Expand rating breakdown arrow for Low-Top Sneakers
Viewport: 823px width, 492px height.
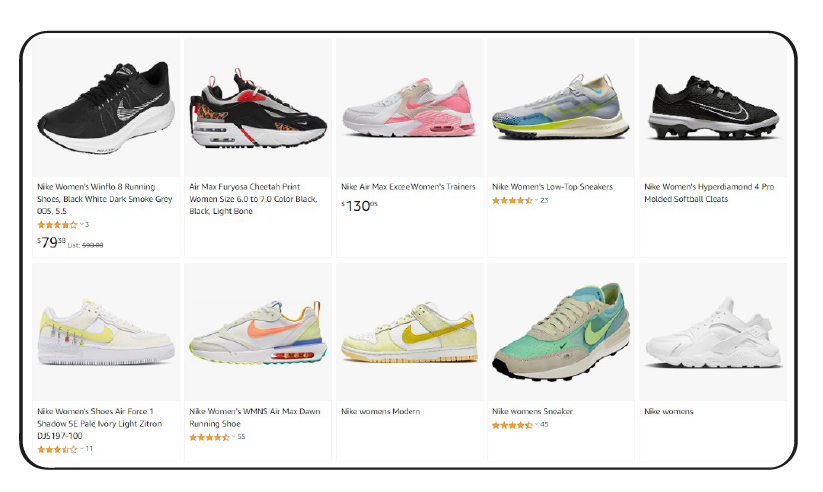pos(536,200)
